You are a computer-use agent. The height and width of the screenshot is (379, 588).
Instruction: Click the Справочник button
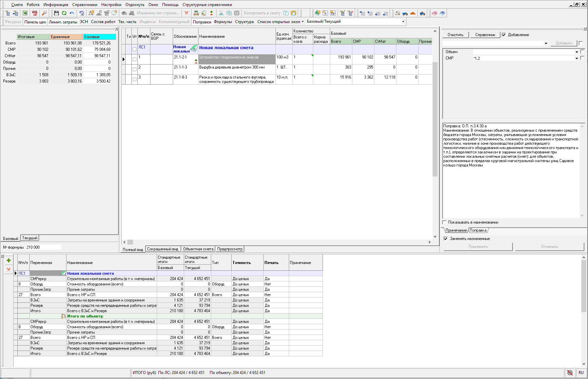485,35
